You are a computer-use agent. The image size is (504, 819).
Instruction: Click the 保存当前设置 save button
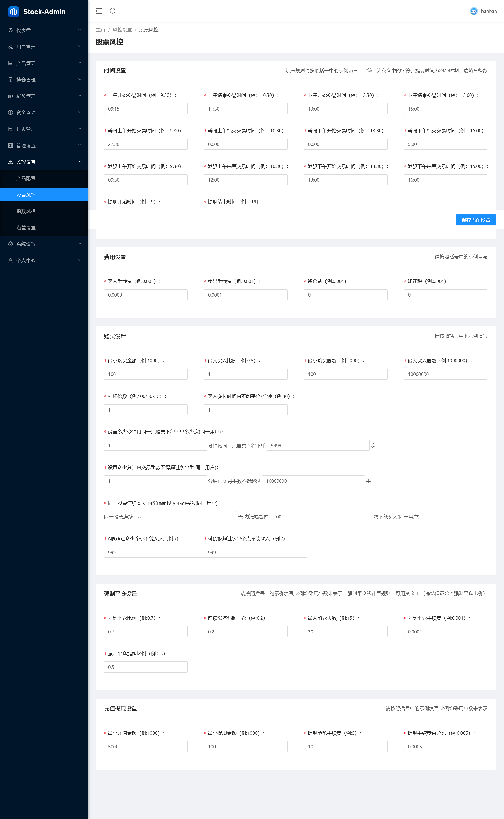tap(476, 220)
